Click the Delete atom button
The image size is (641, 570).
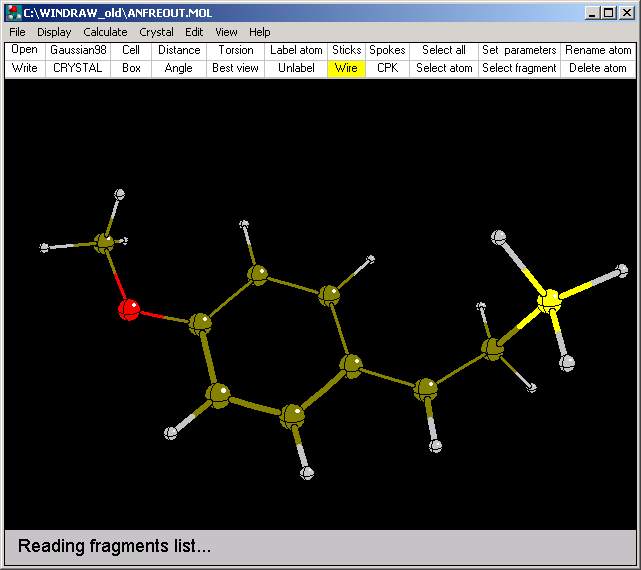598,68
